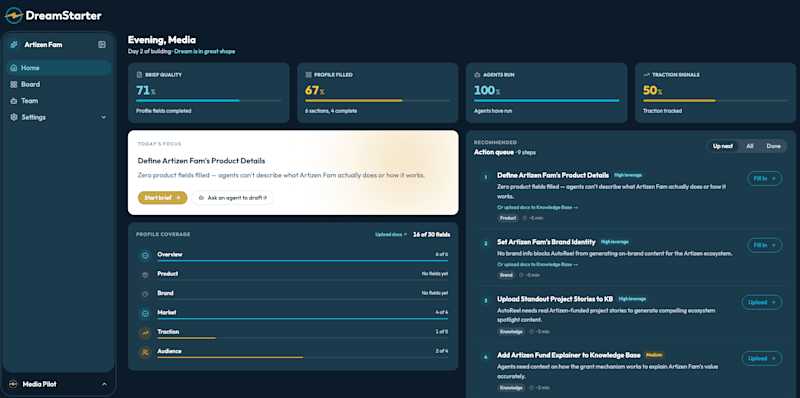The width and height of the screenshot is (800, 398).
Task: Open the Market coverage row
Action: click(293, 313)
